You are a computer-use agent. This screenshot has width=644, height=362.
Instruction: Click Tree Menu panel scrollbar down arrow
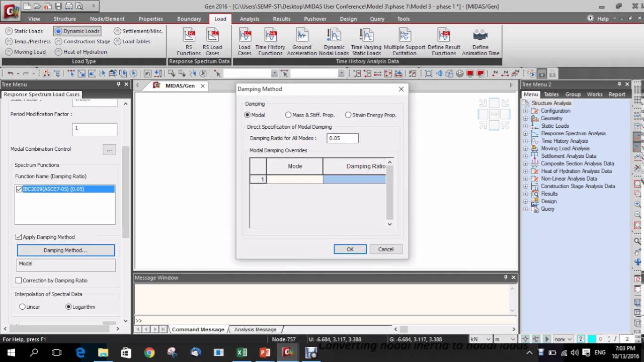coord(125,321)
